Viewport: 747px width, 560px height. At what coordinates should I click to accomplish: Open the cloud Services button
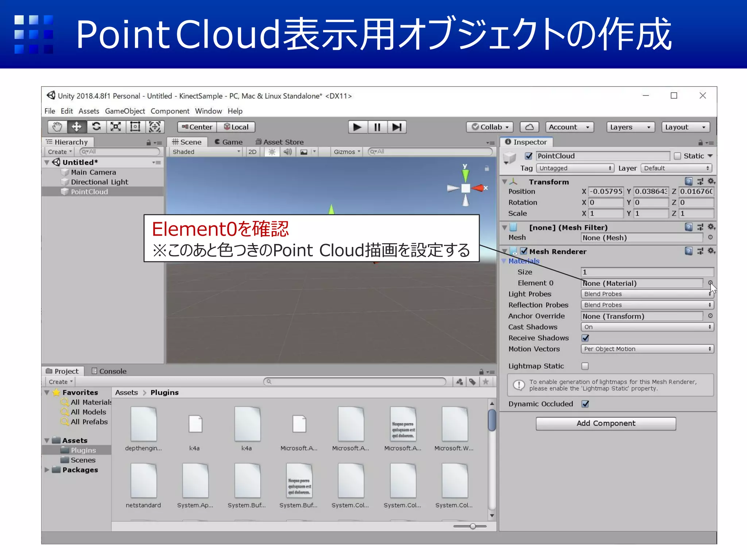pos(529,127)
